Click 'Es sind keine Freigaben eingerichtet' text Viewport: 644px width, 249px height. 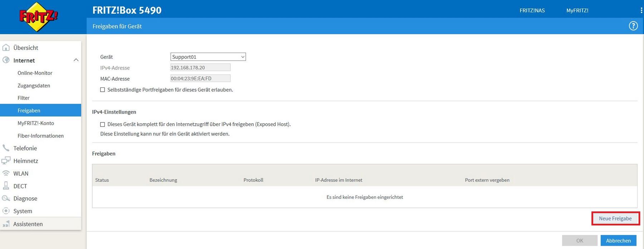[x=365, y=197]
